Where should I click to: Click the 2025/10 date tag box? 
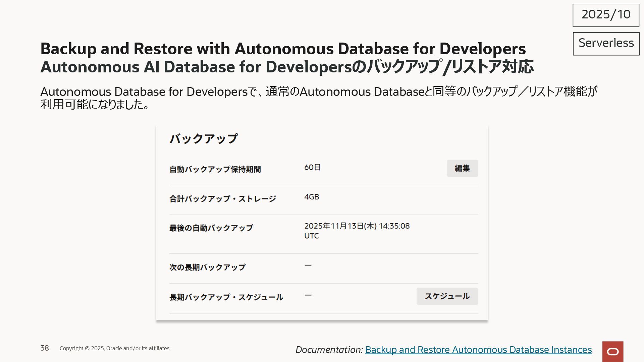click(605, 15)
